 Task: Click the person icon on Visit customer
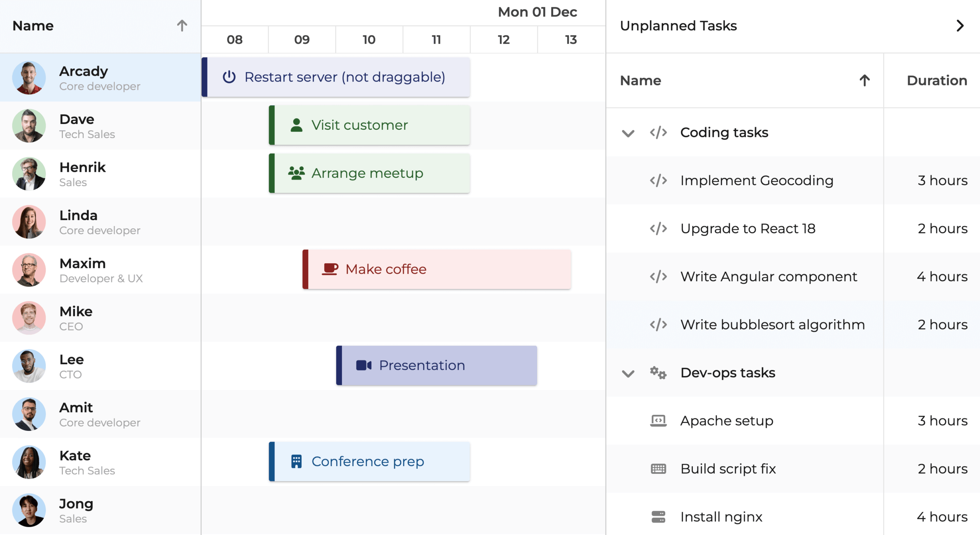[x=296, y=125]
